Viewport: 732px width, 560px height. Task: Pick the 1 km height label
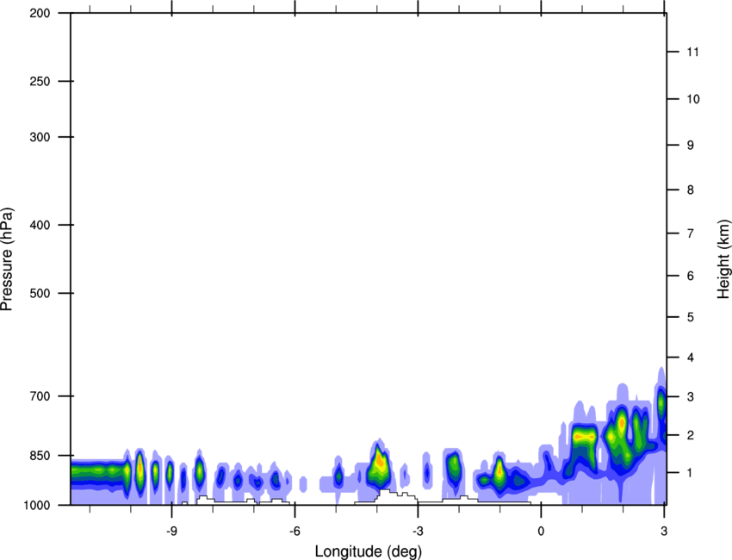691,473
